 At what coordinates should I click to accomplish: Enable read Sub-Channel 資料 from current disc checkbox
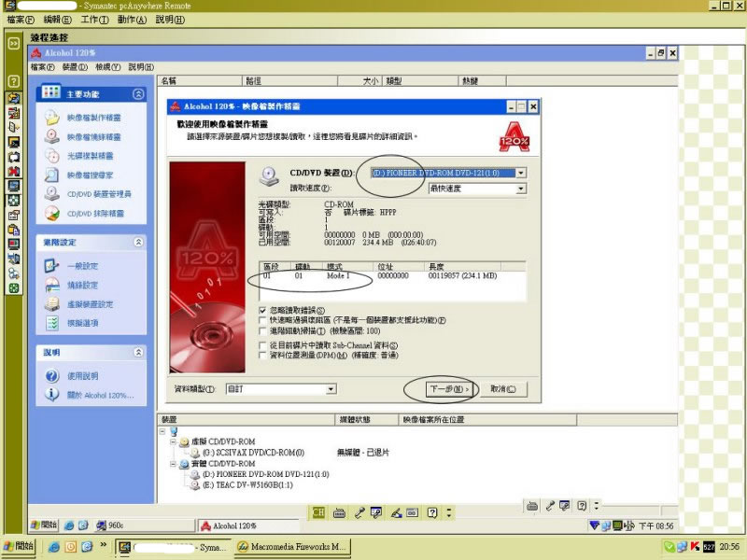[x=262, y=345]
